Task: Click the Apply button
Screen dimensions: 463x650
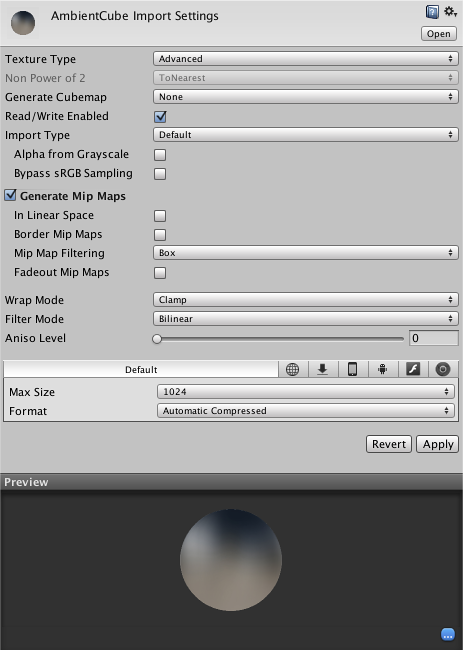Action: click(438, 444)
